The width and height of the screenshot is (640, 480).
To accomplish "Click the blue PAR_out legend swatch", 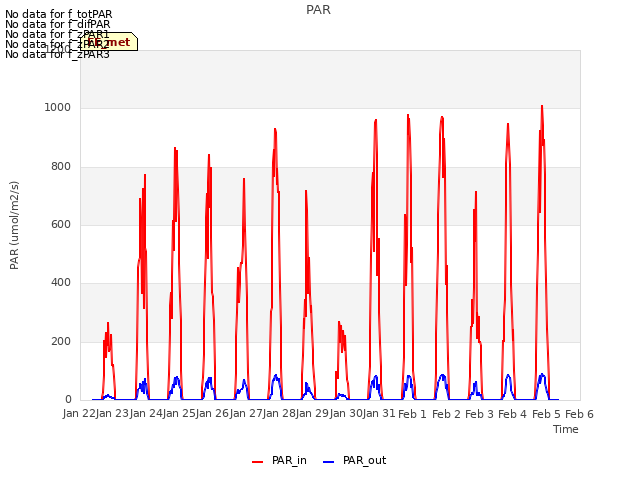I will (x=328, y=462).
